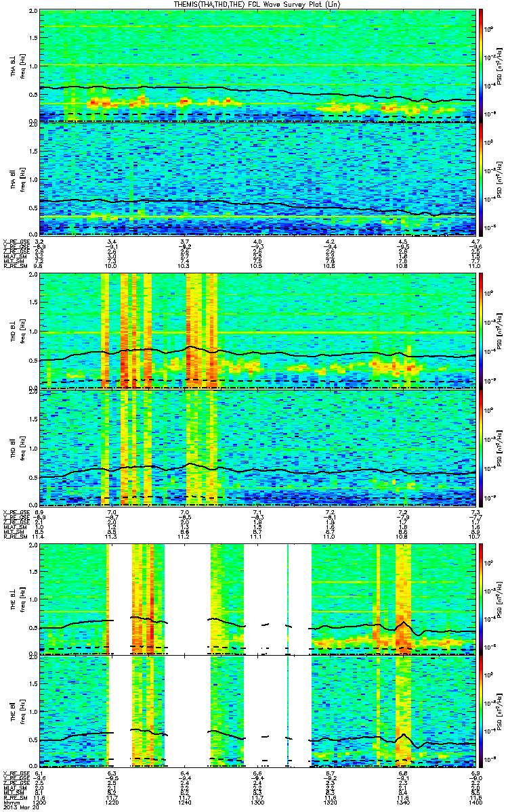Click the 1220 time tick label
This screenshot has width=508, height=812.
(x=112, y=802)
